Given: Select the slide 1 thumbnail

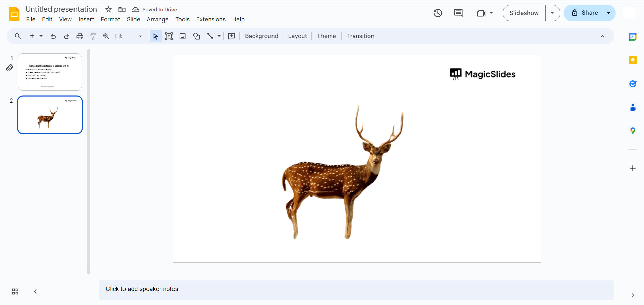Looking at the screenshot, I should coord(50,72).
